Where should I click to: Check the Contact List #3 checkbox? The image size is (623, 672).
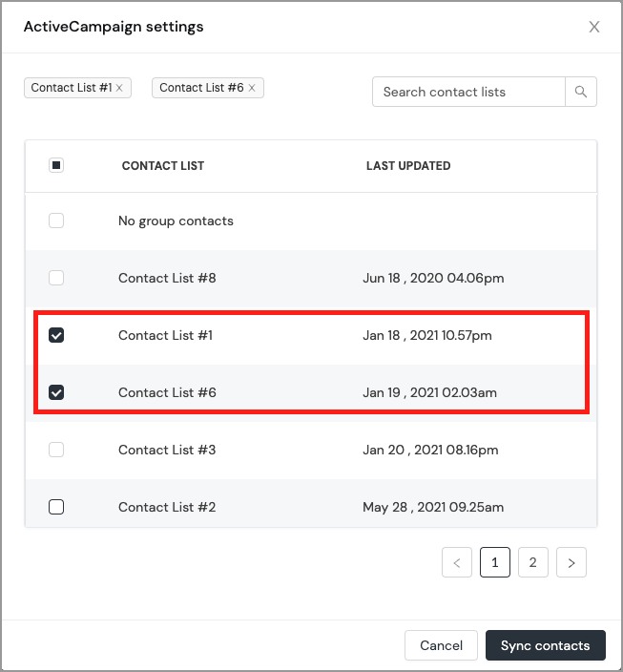tap(56, 450)
